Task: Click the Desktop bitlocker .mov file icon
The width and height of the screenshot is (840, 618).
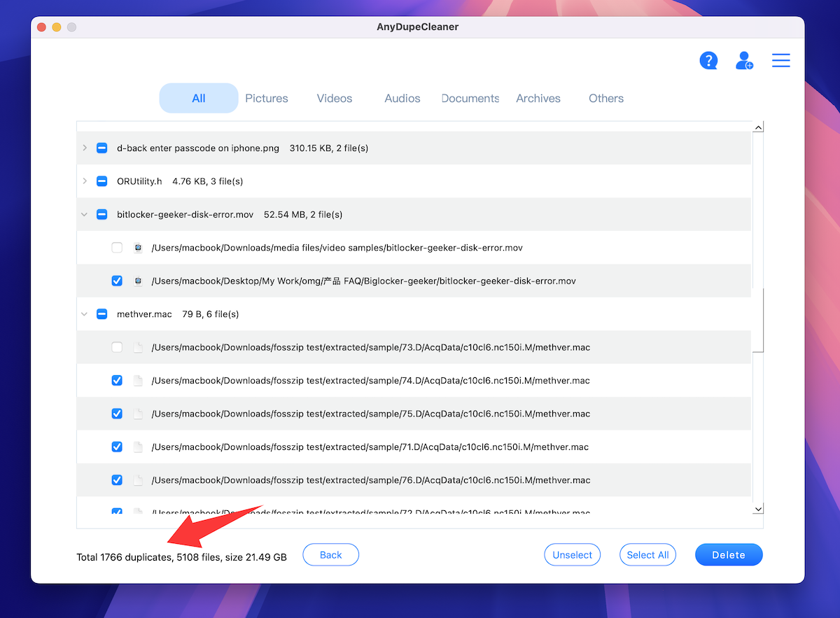Action: [x=138, y=281]
